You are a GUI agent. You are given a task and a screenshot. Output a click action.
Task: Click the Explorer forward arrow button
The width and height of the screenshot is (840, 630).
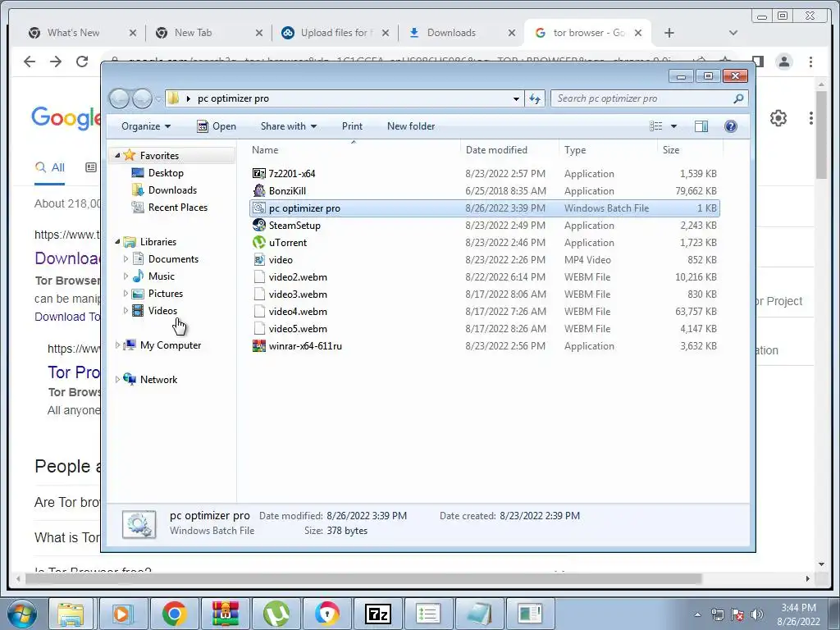(x=143, y=98)
